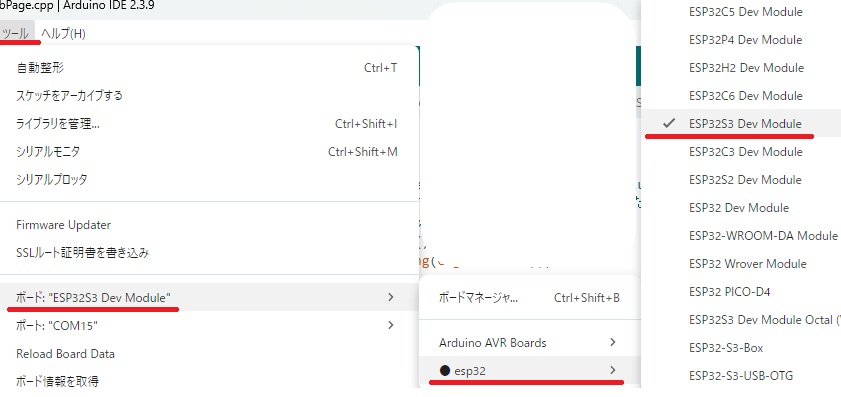Choose スケッチをアーカイブする
Viewport: 841px width, 397px height.
209,95
